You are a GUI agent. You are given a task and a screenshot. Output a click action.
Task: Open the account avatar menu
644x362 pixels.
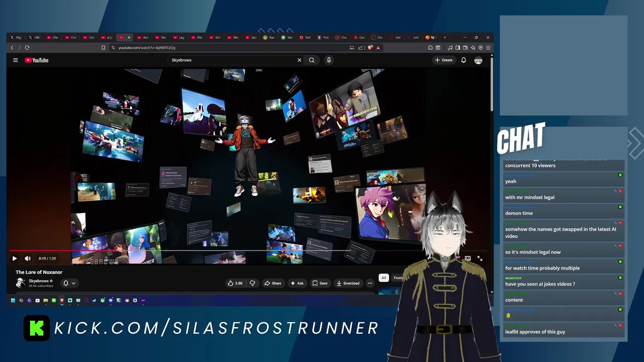(x=478, y=60)
